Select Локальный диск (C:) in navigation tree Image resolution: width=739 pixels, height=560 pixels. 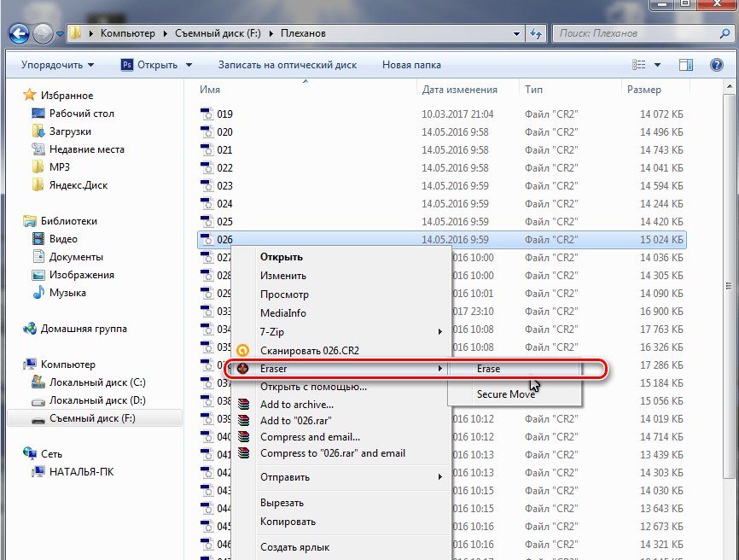[96, 382]
